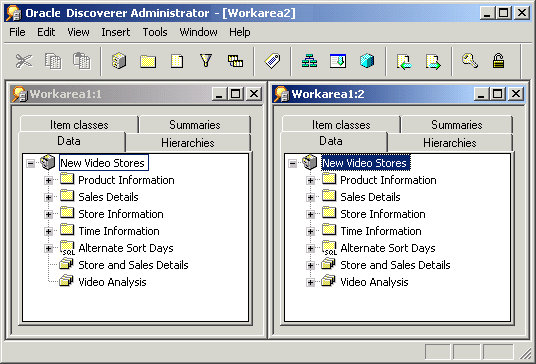Select Time Information label in Workarea1:2

coord(381,231)
